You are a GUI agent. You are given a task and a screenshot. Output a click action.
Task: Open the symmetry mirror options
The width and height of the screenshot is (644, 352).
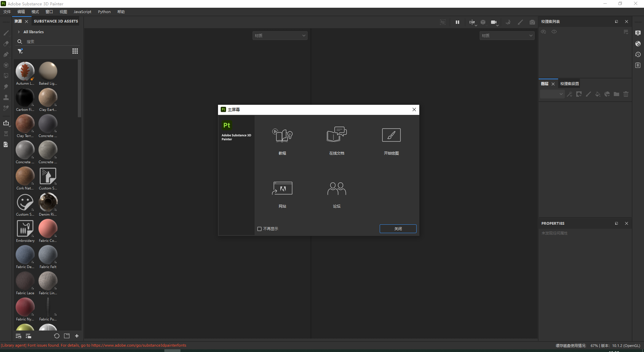[472, 22]
